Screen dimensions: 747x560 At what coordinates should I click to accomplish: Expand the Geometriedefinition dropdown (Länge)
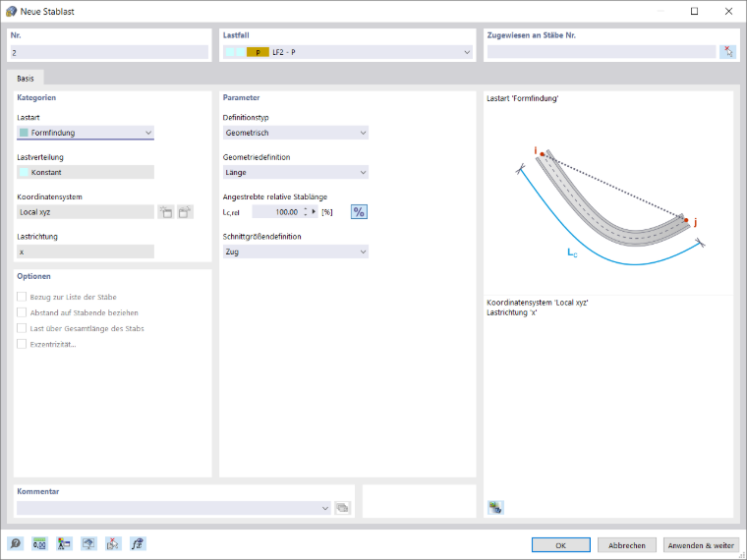(x=296, y=172)
